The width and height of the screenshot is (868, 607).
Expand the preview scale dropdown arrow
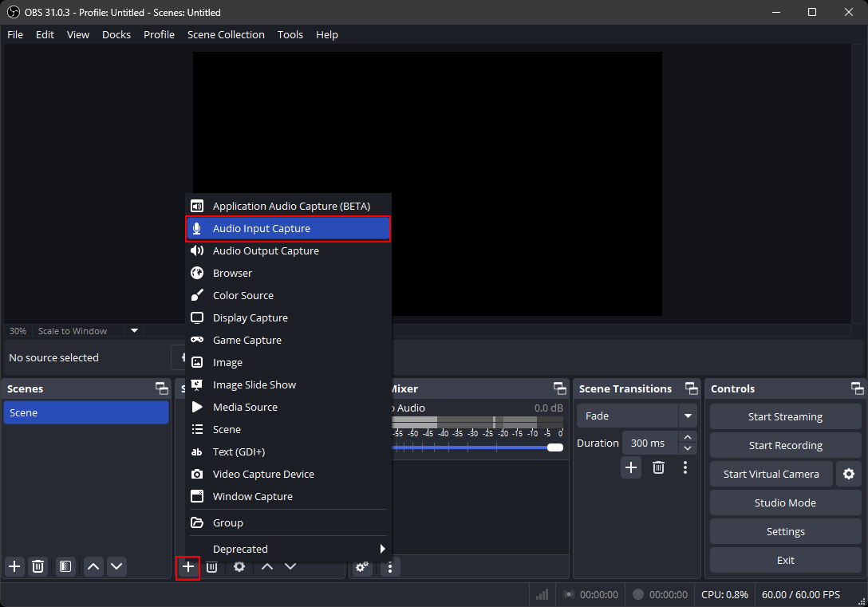point(134,330)
